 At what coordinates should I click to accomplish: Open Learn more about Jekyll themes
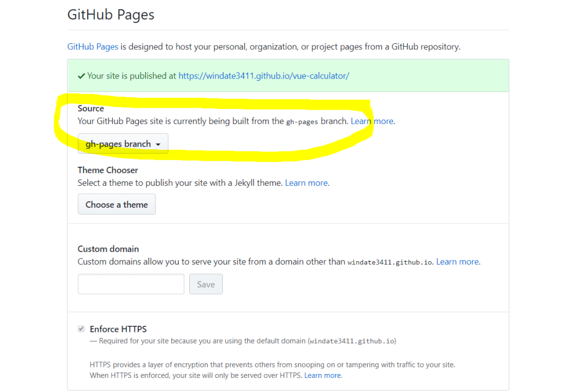[x=306, y=183]
